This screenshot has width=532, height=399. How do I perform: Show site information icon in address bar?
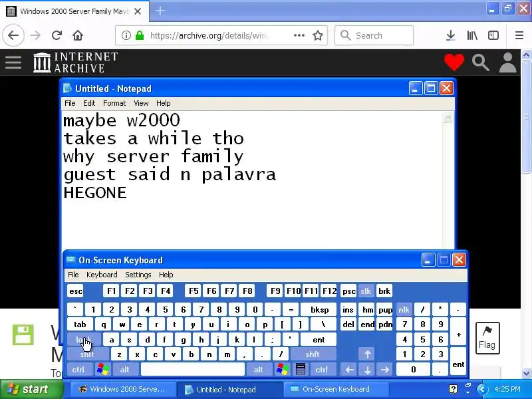point(126,35)
